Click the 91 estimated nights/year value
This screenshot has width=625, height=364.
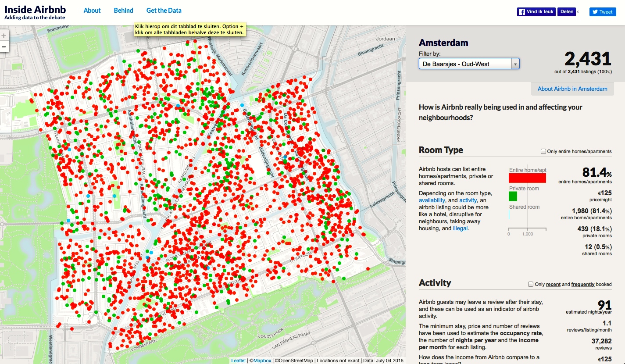pyautogui.click(x=605, y=304)
